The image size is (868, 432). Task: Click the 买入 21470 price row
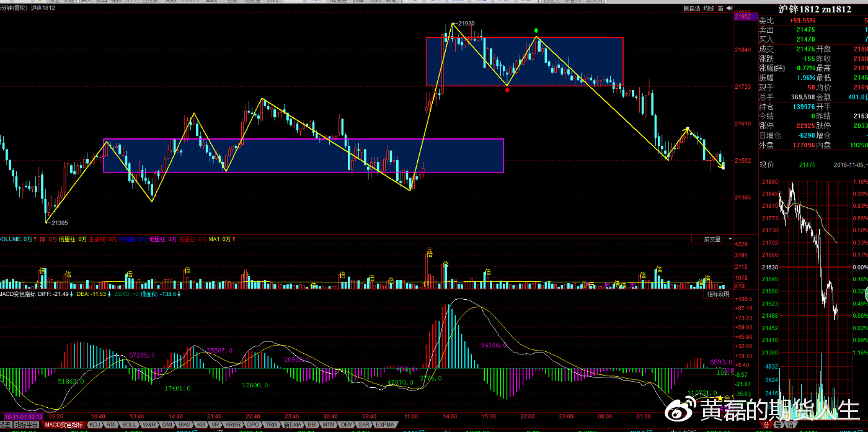812,39
